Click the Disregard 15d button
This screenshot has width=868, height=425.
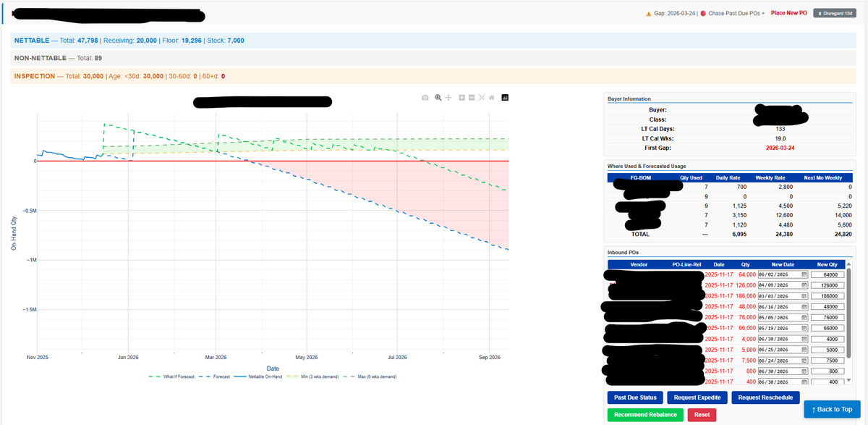(x=836, y=13)
